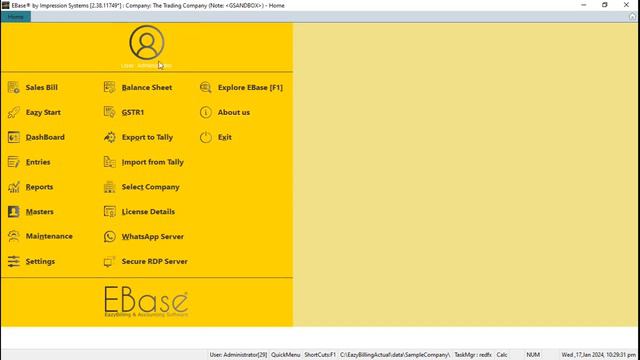Open Sales Bill menu entry
This screenshot has height=360, width=640.
pyautogui.click(x=42, y=87)
